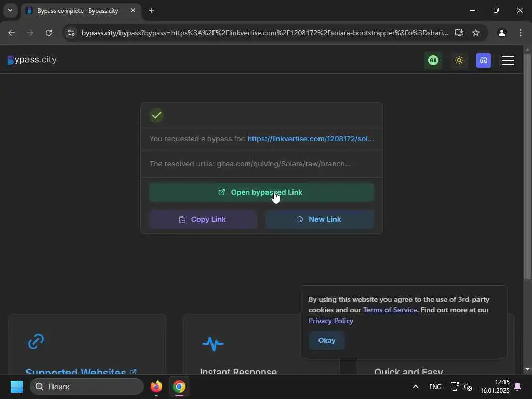Click external link icon beside Supported Websites

pyautogui.click(x=133, y=372)
